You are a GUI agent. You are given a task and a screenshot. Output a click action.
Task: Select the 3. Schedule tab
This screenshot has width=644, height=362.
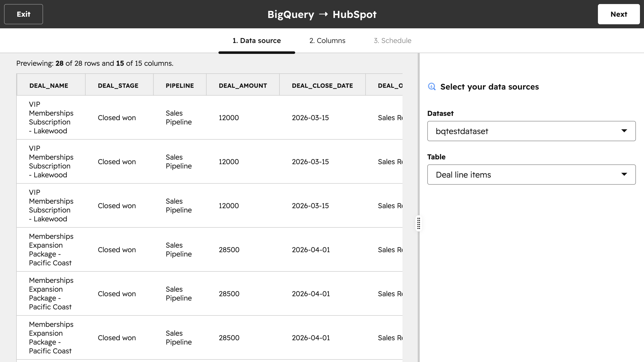pyautogui.click(x=393, y=40)
